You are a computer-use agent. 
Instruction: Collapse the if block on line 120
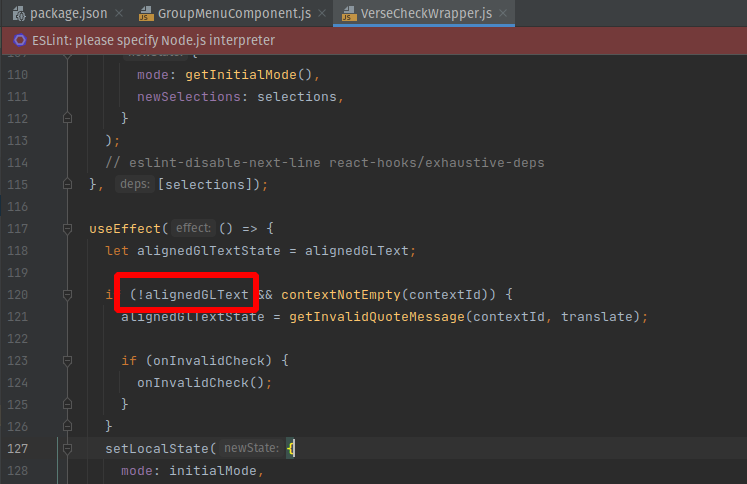point(67,295)
